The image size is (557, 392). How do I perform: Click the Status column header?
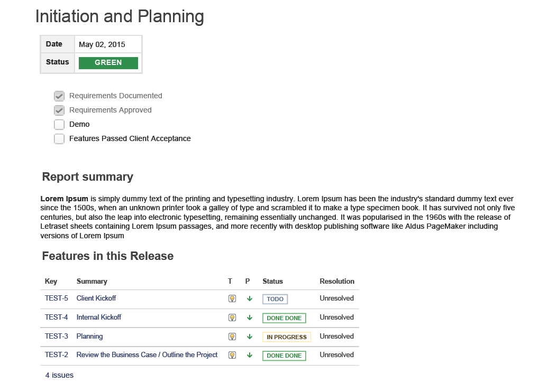(272, 281)
